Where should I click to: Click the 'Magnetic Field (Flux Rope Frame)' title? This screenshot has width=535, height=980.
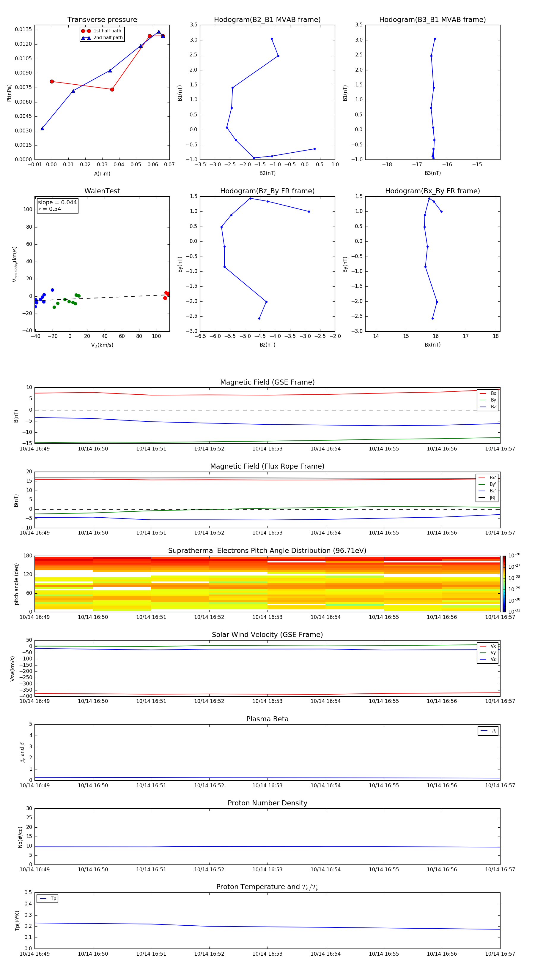point(267,467)
